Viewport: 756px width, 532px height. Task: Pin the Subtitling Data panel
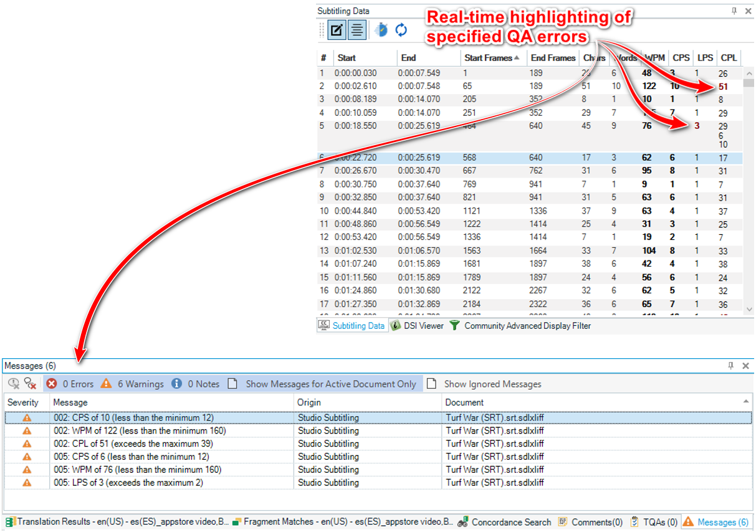(x=734, y=11)
